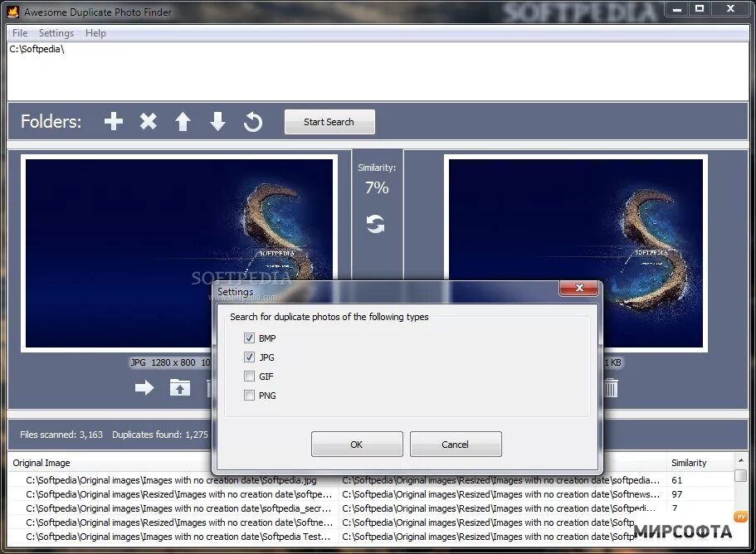This screenshot has height=554, width=756.
Task: Click the right arrow move icon under left image
Action: [144, 387]
